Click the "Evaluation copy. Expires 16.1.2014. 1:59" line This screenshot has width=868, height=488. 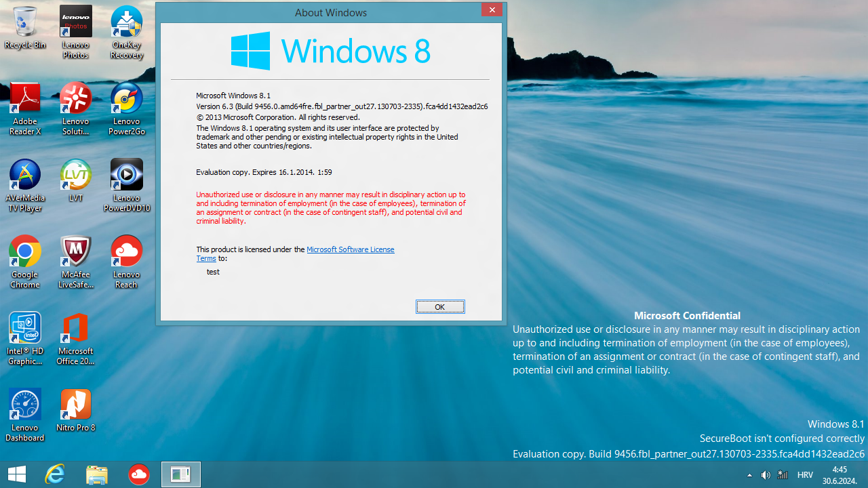tap(264, 172)
